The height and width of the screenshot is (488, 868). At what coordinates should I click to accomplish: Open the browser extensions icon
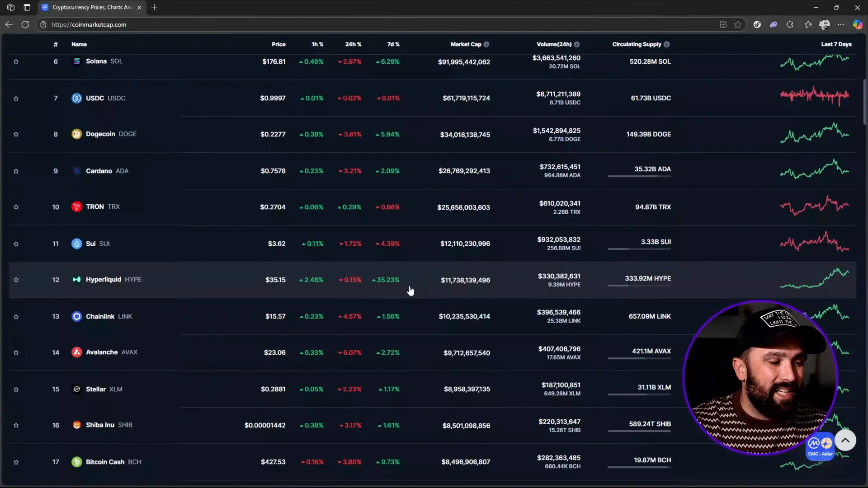[790, 24]
